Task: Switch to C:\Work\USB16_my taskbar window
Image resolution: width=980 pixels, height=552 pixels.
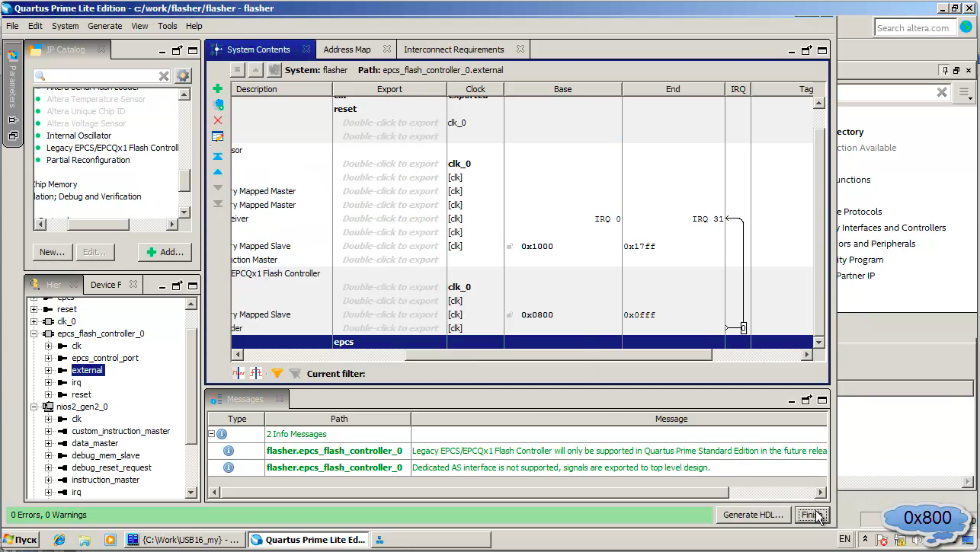Action: click(184, 540)
